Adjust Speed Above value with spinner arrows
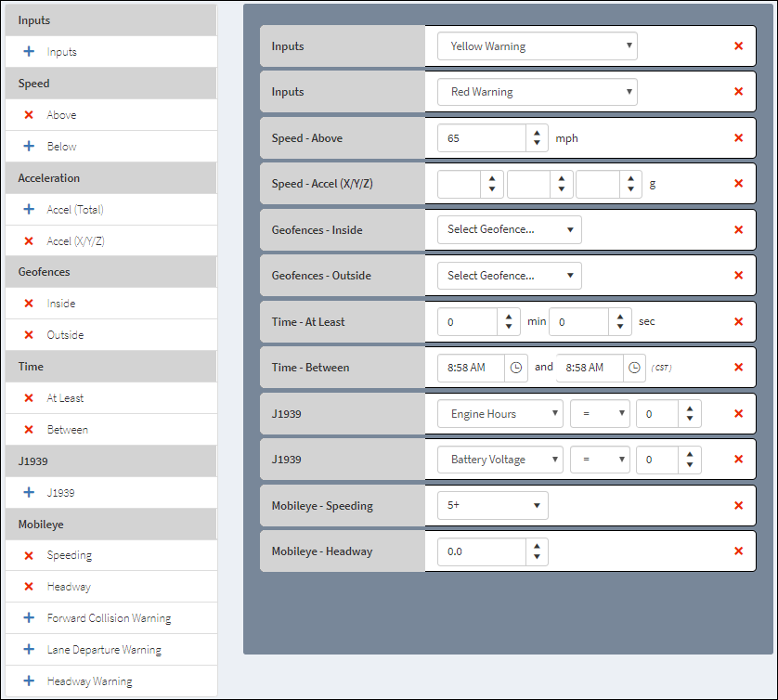 (537, 138)
